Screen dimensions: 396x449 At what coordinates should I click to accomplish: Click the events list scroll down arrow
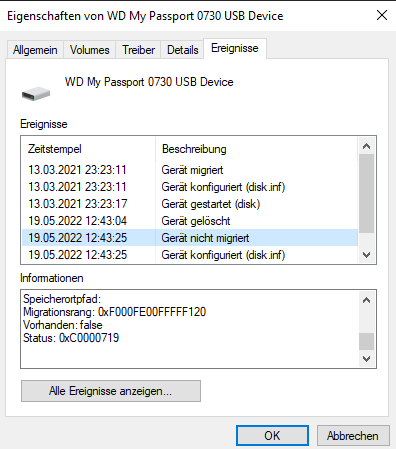[x=367, y=255]
